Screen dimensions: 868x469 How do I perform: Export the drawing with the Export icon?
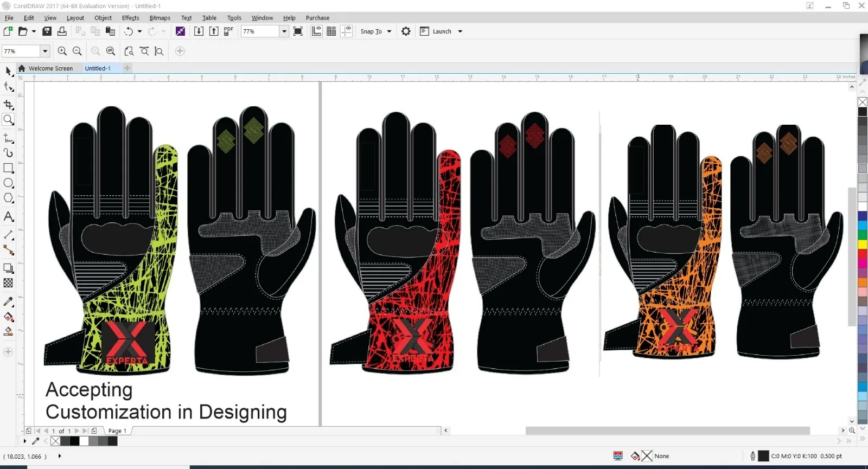tap(214, 31)
